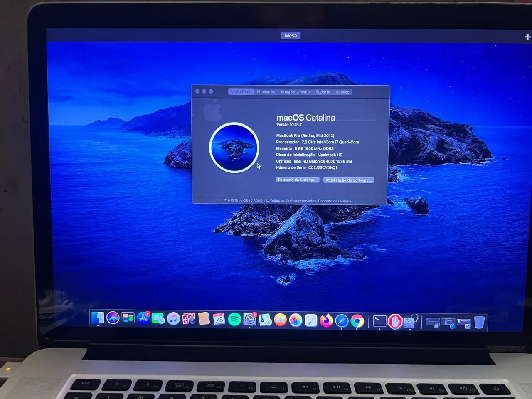
Task: Add a new desktop space with plus
Action: pos(527,37)
